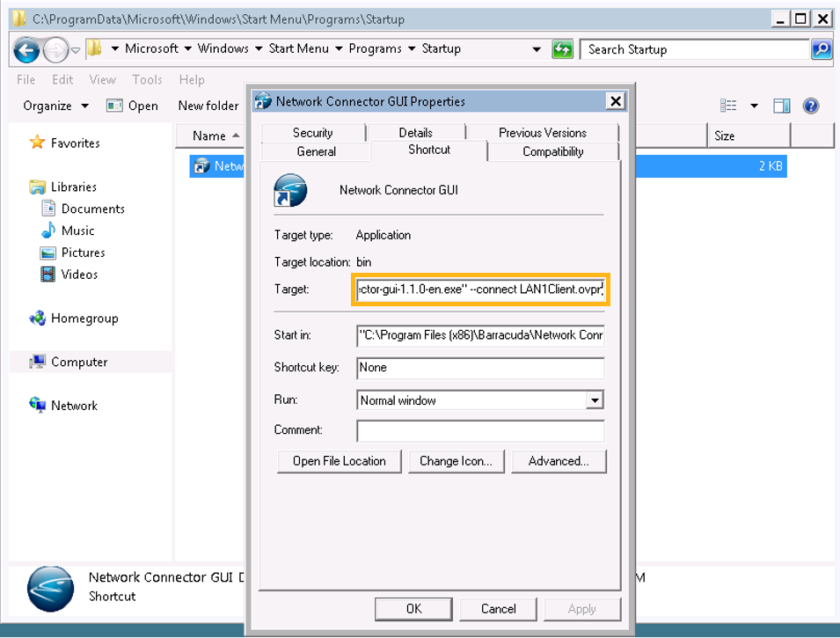Screen dimensions: 840x638
Task: Click the Open File Location button
Action: pyautogui.click(x=340, y=461)
